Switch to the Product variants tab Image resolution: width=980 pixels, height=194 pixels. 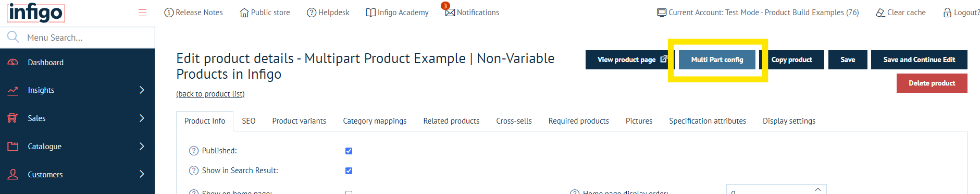(x=299, y=121)
